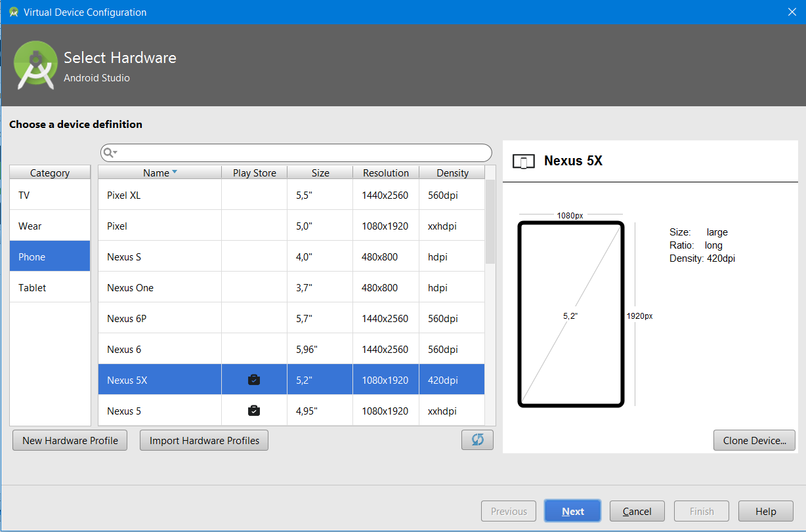
Task: Click the hdpi density in Nexus S row
Action: pyautogui.click(x=437, y=256)
